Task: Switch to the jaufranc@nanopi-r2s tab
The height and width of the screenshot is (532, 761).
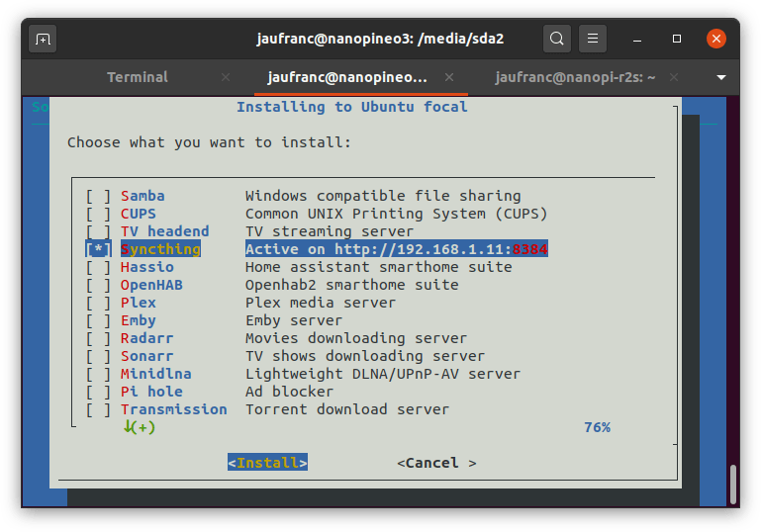Action: coord(575,77)
